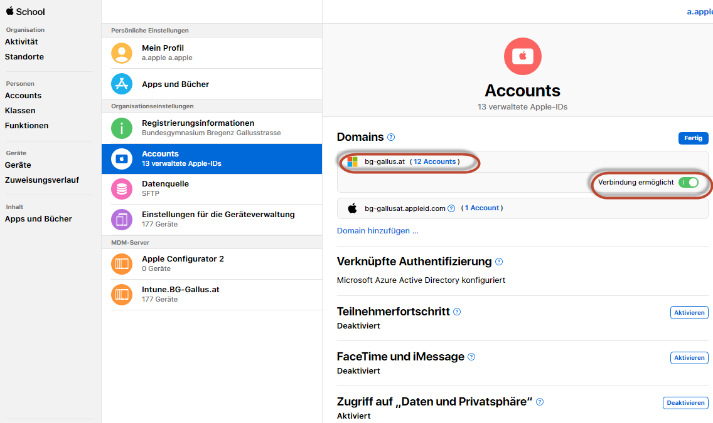Screen dimensions: 713x423
Task: Click the 13 verwaltete Apple-IDs header subtitle
Action: pos(522,107)
